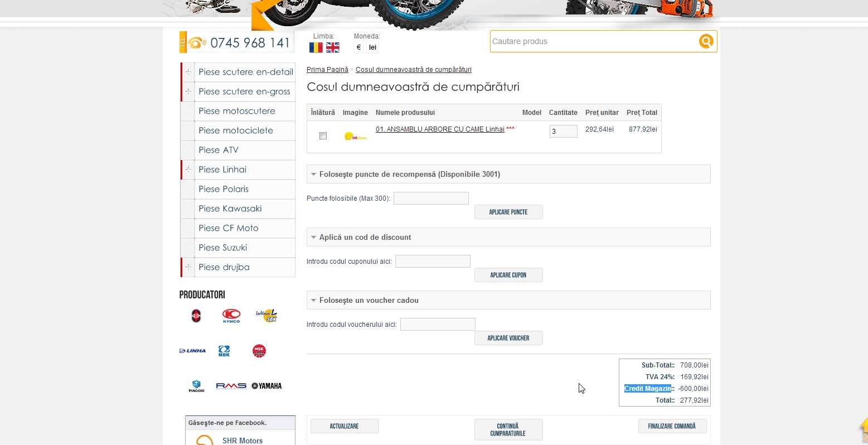Collapse the gift voucher section
This screenshot has height=445, width=868.
coord(314,301)
